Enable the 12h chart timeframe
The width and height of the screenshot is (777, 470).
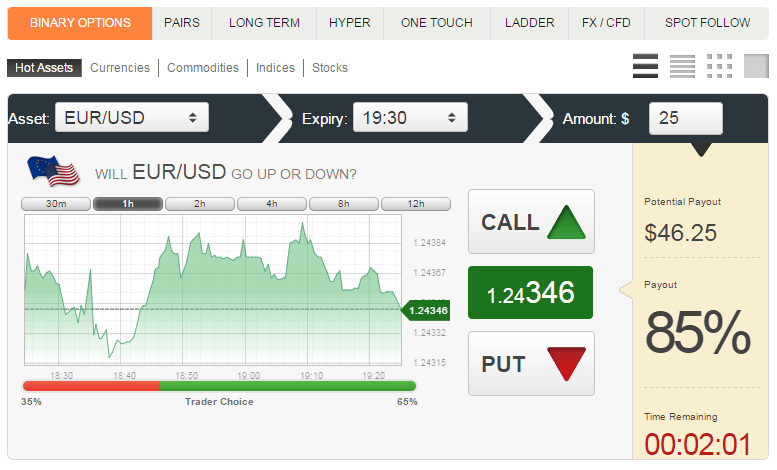(416, 204)
